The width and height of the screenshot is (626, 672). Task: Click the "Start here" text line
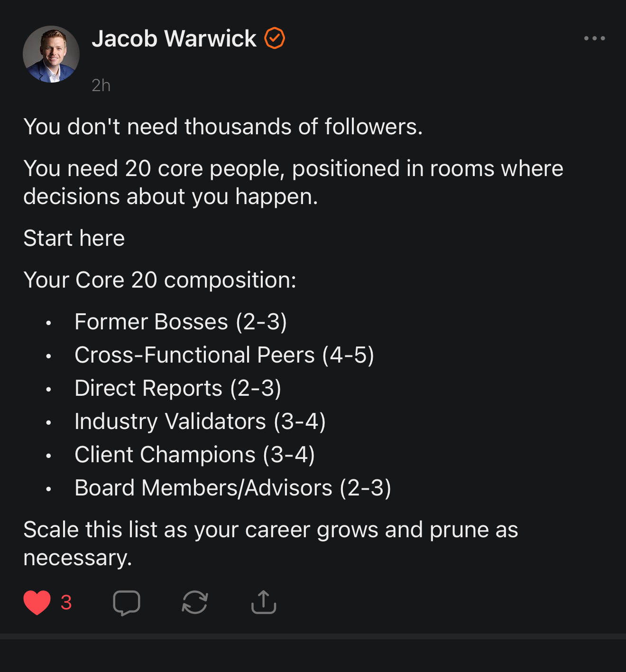(x=74, y=238)
